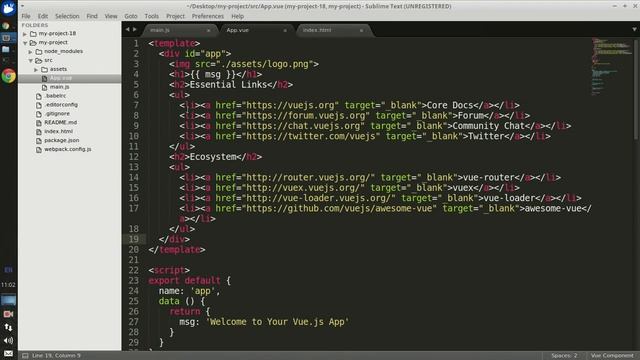
Task: Open the file manager dock icon
Action: [x=6, y=49]
